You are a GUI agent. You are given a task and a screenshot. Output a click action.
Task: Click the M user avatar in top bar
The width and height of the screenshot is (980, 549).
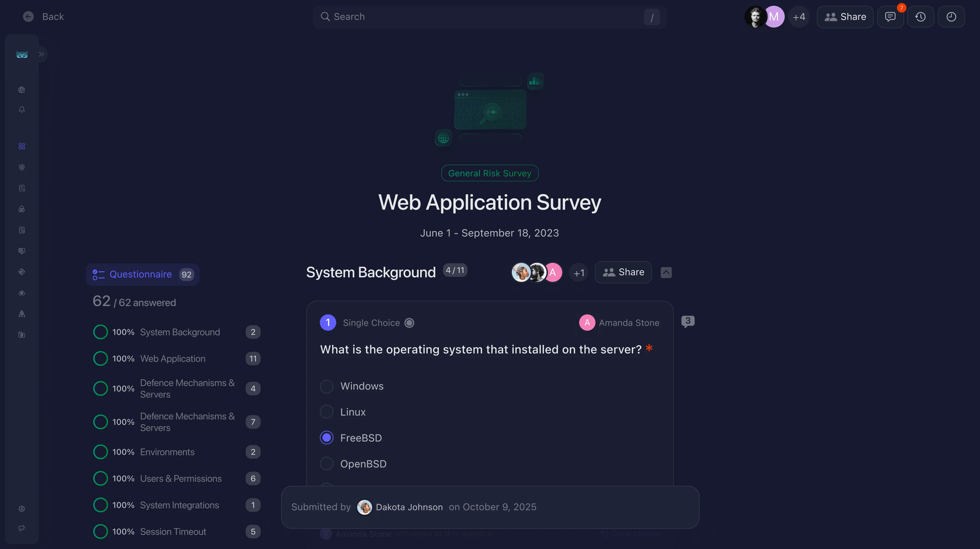774,17
